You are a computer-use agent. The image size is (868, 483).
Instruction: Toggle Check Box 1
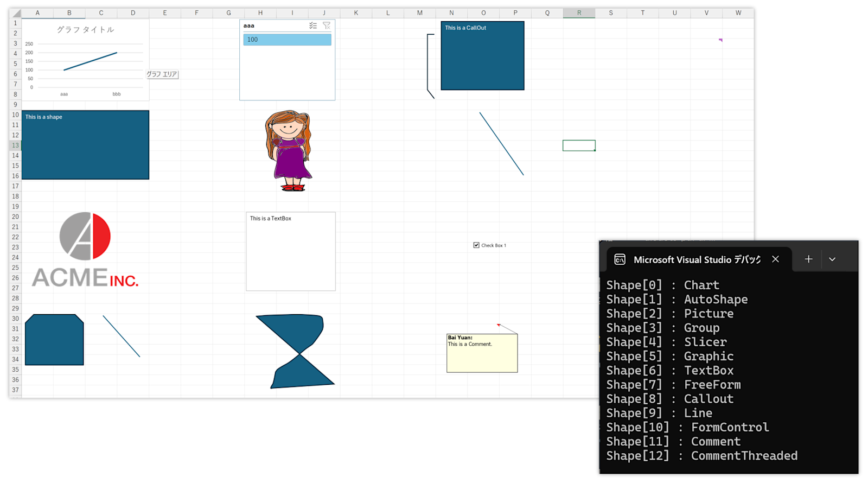476,245
